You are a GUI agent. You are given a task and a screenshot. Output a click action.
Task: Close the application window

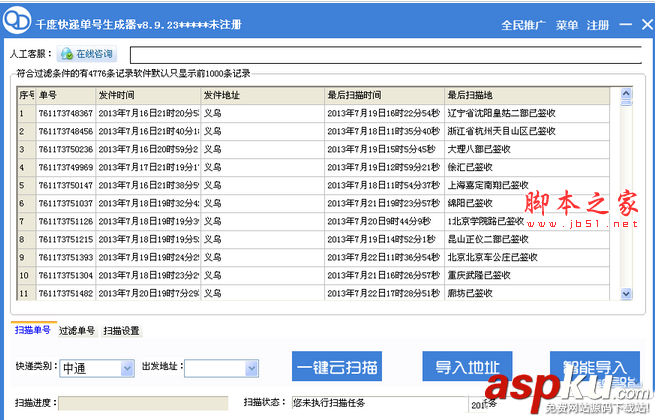click(647, 25)
